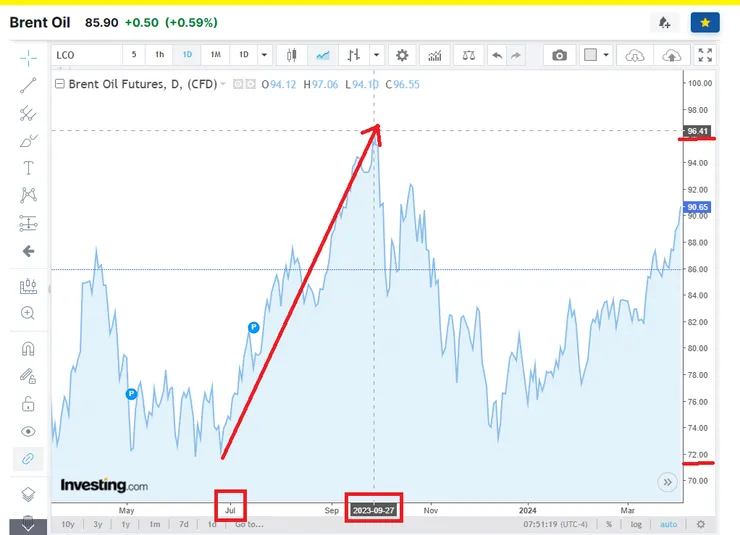Click the back arrow in left toolbar
The height and width of the screenshot is (535, 740).
coord(28,251)
